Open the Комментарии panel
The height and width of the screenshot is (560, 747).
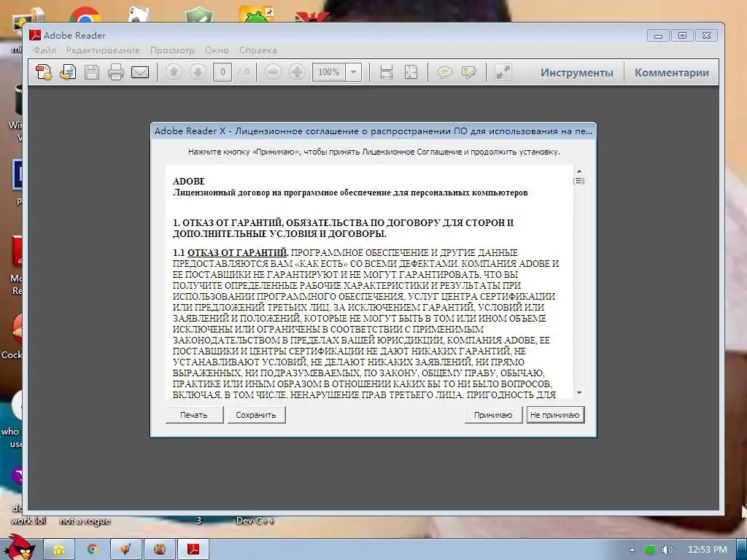[x=672, y=73]
